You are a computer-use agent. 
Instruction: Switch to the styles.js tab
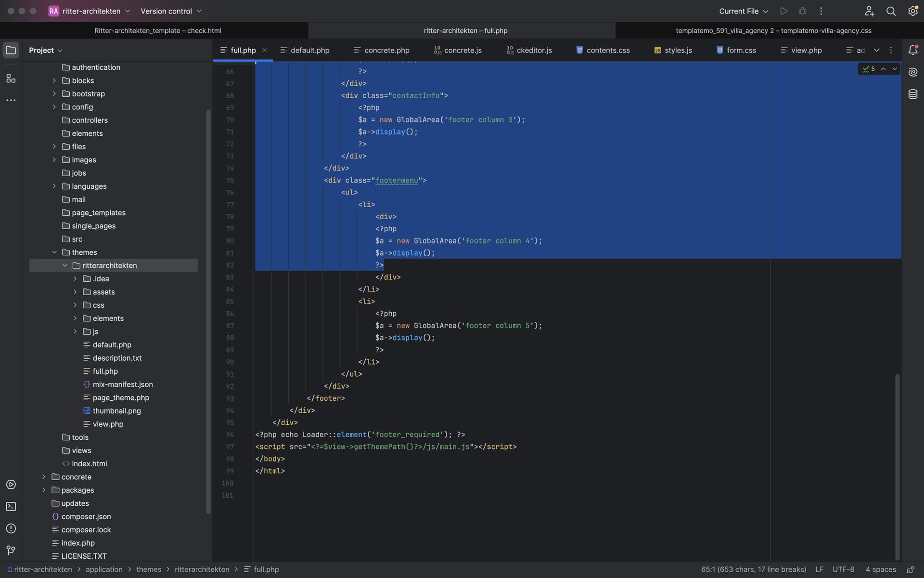673,50
